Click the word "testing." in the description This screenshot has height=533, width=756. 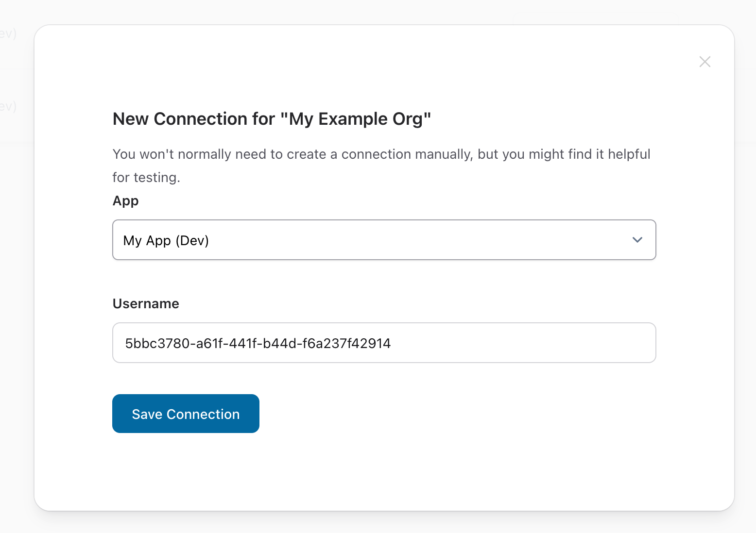tap(156, 178)
